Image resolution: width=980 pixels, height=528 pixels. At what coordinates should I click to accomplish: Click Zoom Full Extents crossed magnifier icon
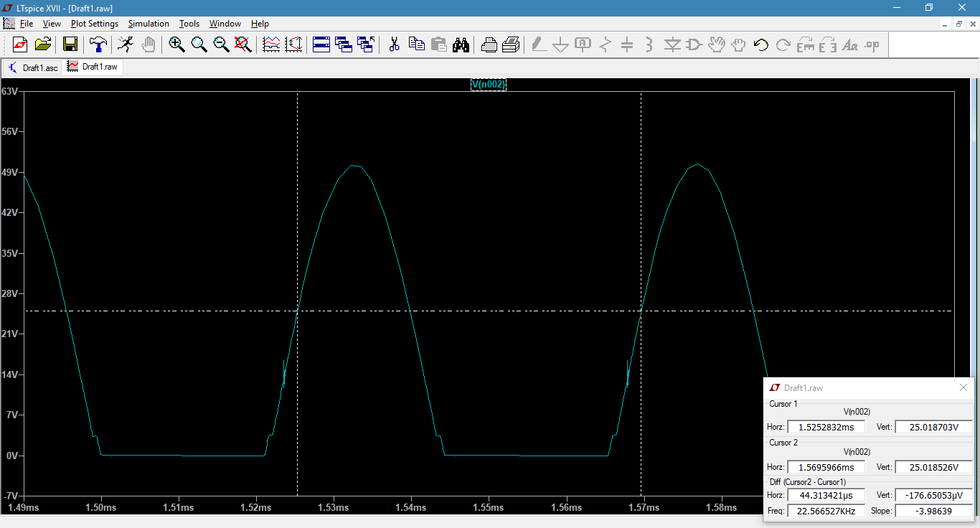click(243, 44)
